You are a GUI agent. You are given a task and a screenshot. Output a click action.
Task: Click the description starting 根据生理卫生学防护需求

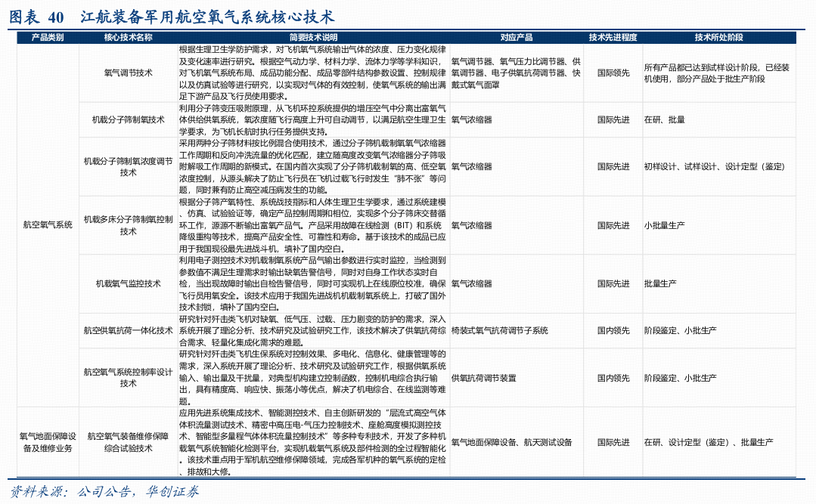click(x=313, y=73)
